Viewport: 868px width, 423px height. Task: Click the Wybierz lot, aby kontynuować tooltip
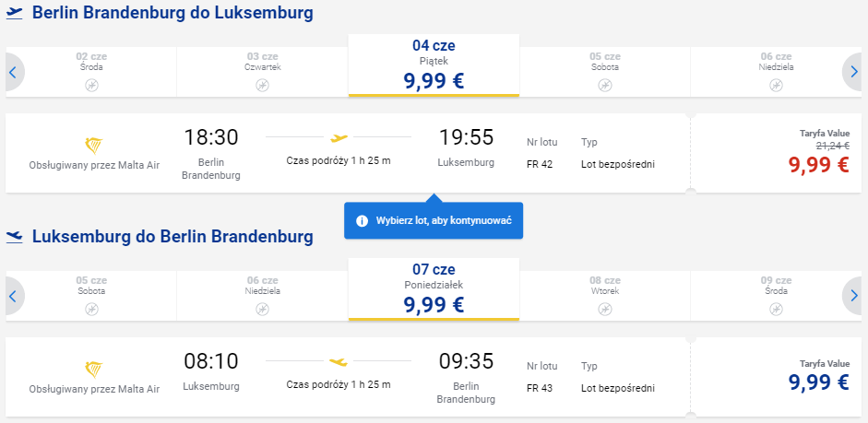coord(434,220)
